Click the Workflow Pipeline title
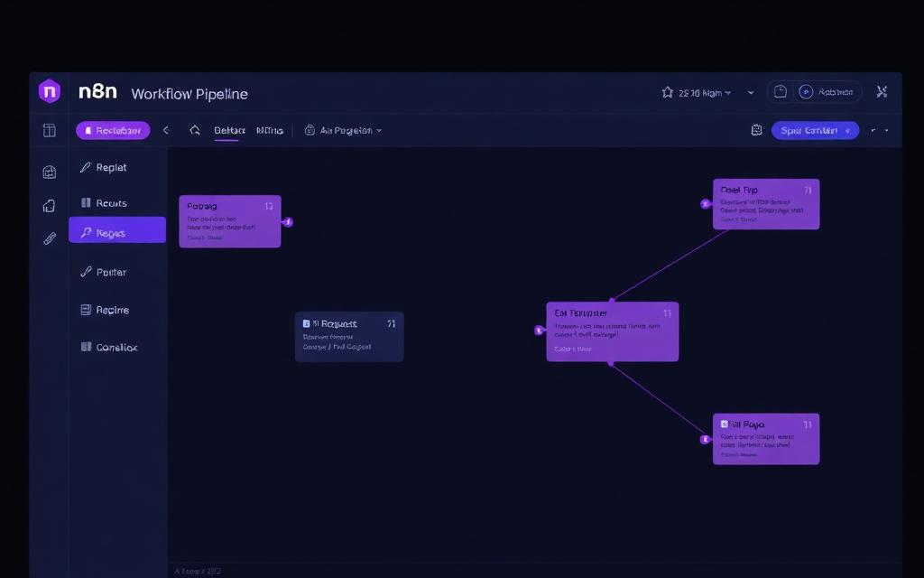The width and height of the screenshot is (924, 578). (x=189, y=94)
